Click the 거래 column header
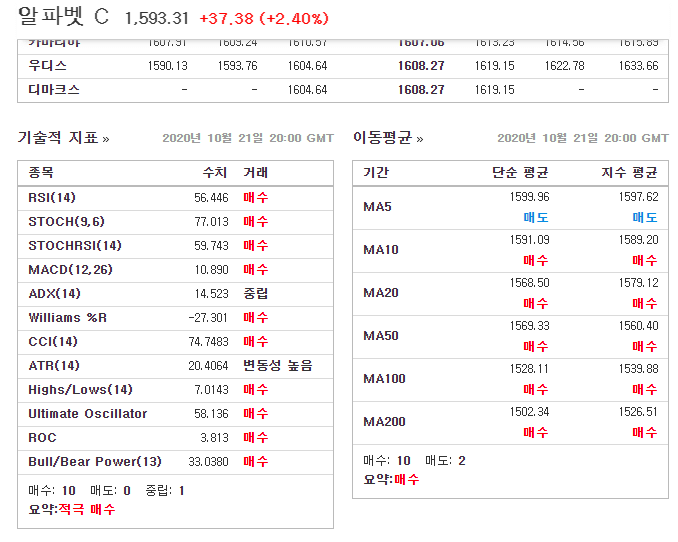The width and height of the screenshot is (678, 542). (x=256, y=173)
